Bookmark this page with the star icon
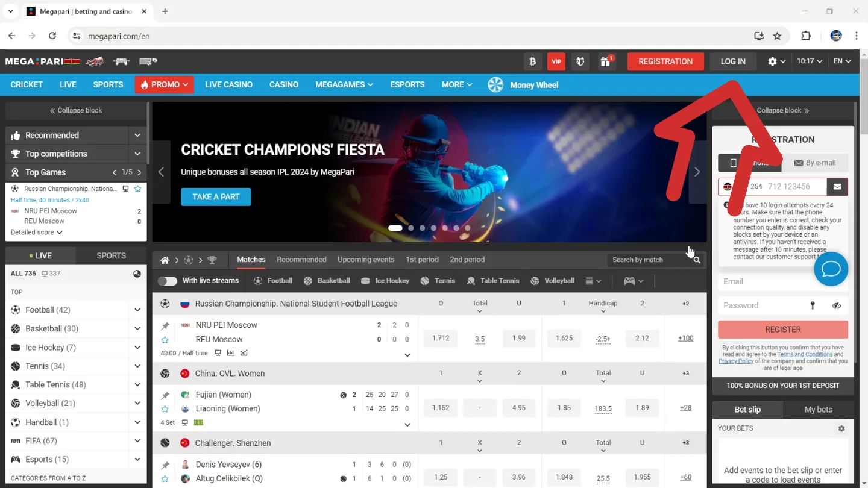868x488 pixels. pos(778,36)
